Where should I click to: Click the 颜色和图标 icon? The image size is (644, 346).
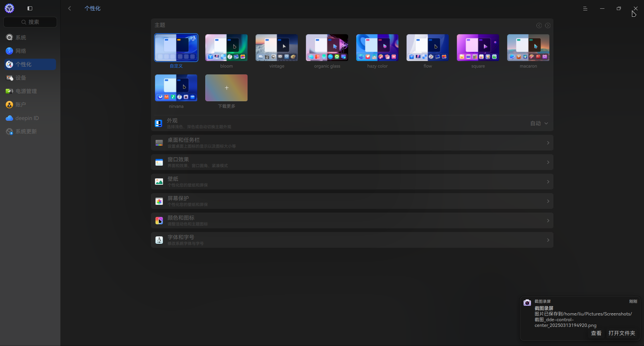(x=159, y=221)
